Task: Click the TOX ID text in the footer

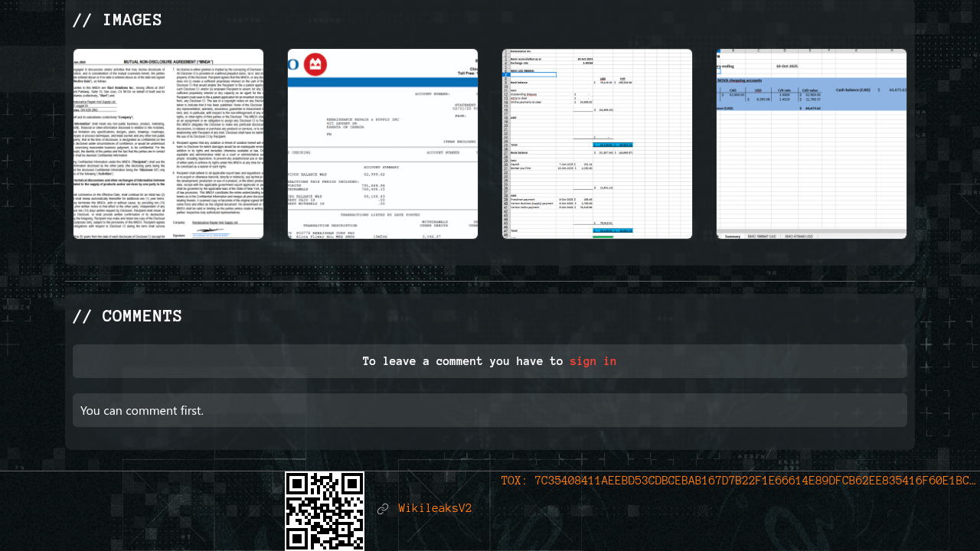Action: 738,481
